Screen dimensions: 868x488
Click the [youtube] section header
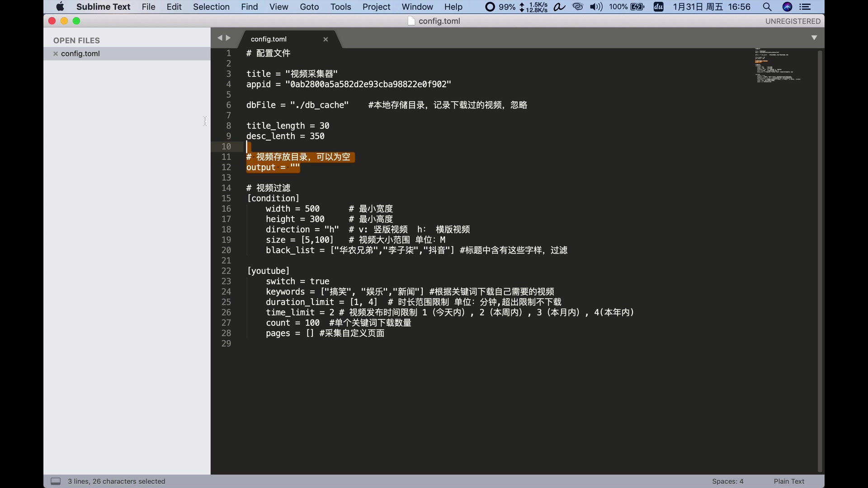268,271
